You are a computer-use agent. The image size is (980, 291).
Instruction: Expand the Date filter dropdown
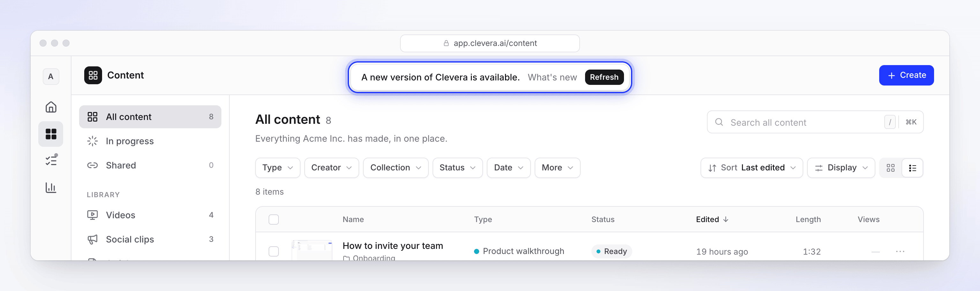coord(508,168)
